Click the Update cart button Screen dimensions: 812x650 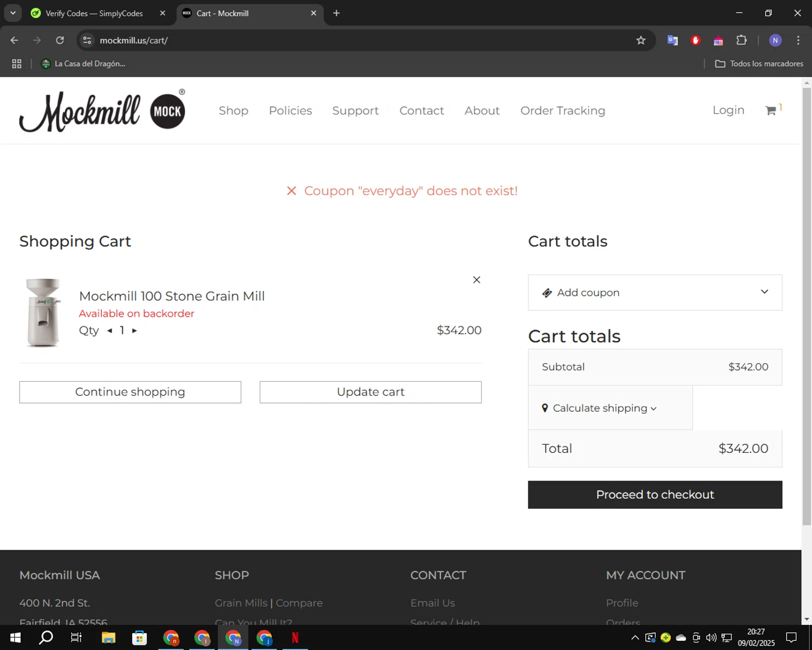click(370, 392)
